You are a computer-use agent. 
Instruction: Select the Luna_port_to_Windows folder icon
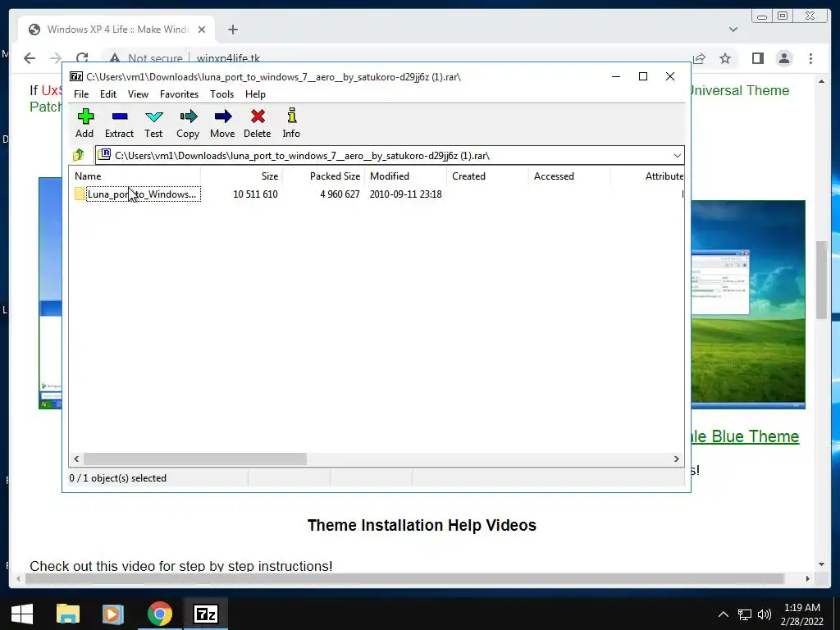[x=80, y=194]
